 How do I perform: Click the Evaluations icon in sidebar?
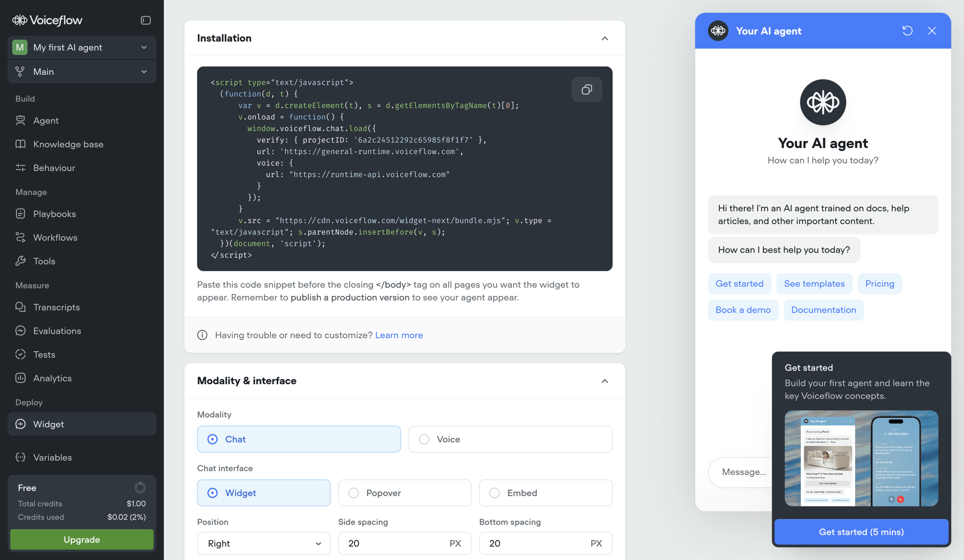pos(20,331)
